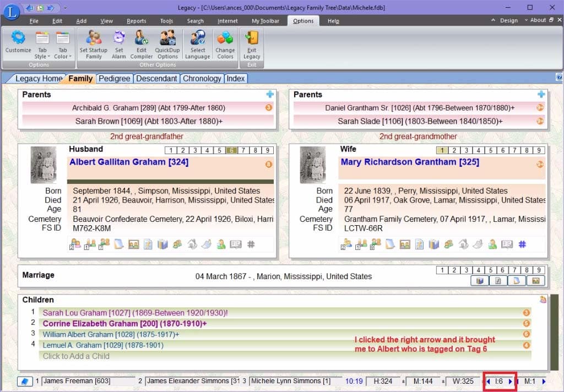Screen dimensions: 564x392
Task: Toggle tag 1 for wife Mary Grantham
Action: (442, 150)
